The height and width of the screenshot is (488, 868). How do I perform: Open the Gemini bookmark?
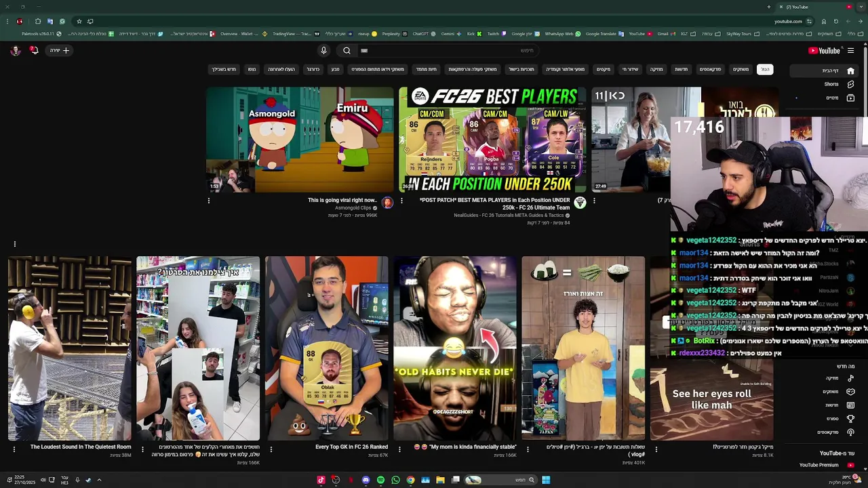[x=451, y=34]
